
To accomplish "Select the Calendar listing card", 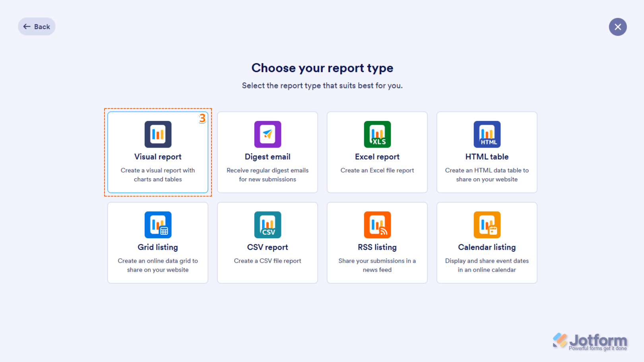I will coord(487,243).
